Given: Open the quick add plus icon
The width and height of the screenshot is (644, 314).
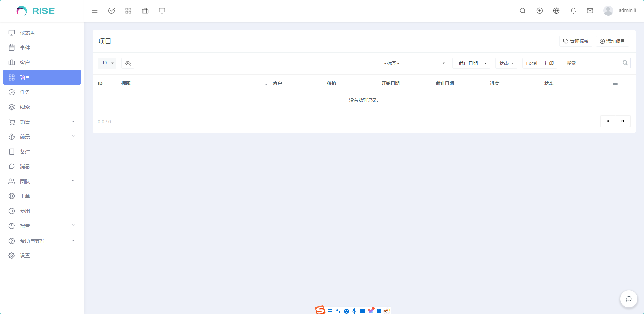Looking at the screenshot, I should click(x=539, y=11).
